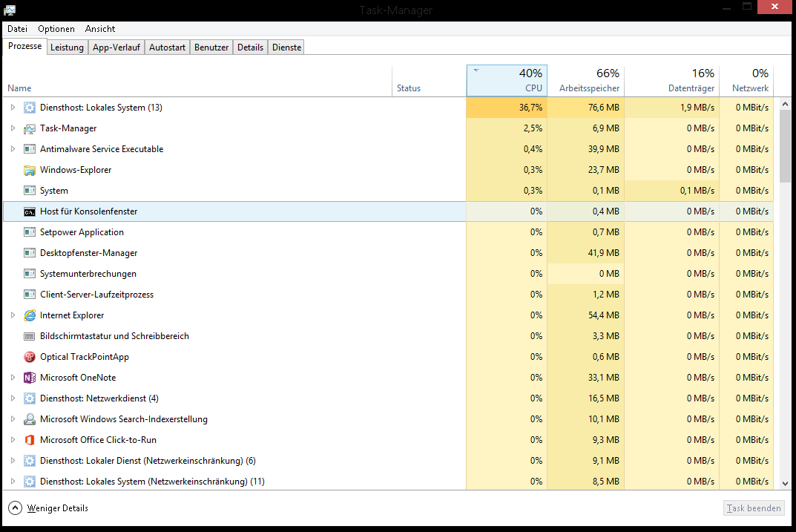
Task: Expand the Internet Explorer process
Action: (x=13, y=315)
